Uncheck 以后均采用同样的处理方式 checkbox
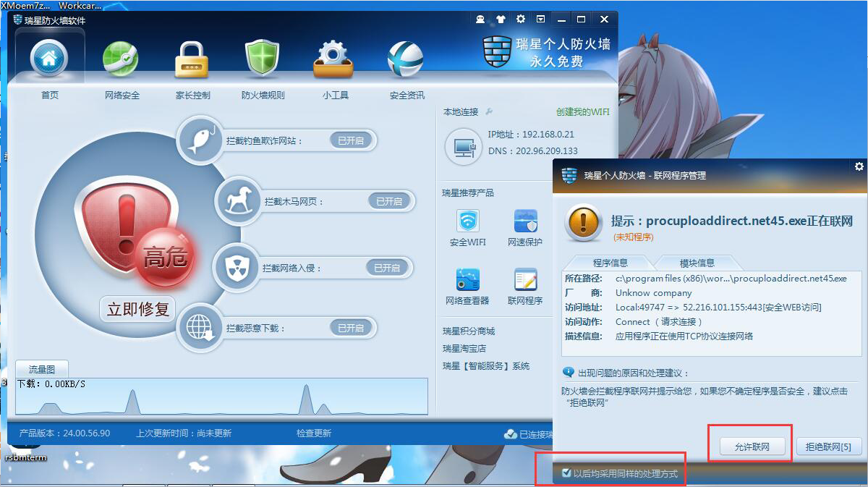The width and height of the screenshot is (868, 487). [x=566, y=473]
